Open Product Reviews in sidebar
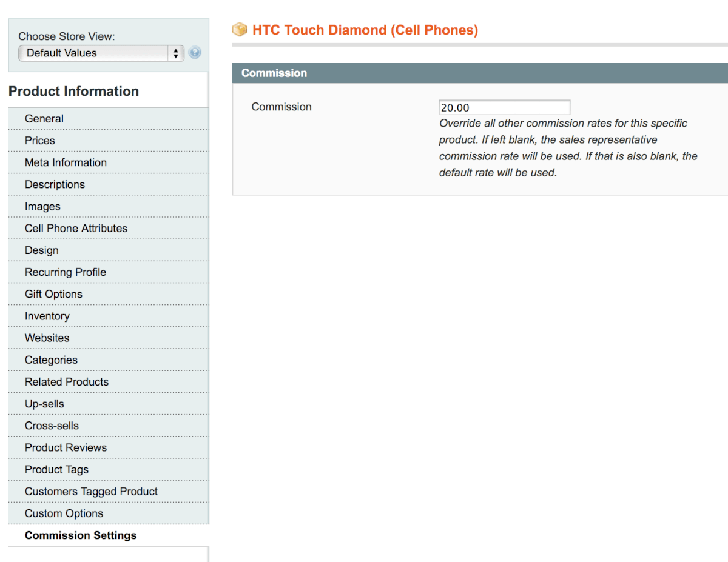This screenshot has width=728, height=562. 66,447
